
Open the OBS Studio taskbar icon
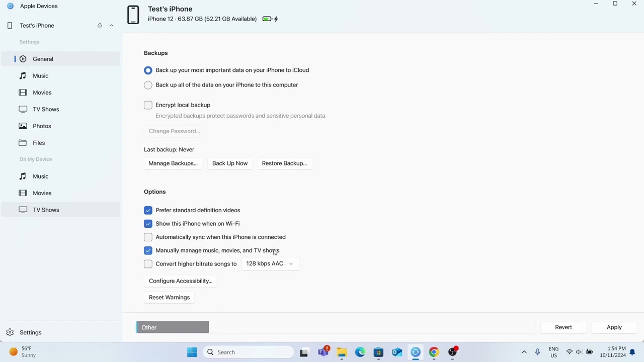click(453, 352)
